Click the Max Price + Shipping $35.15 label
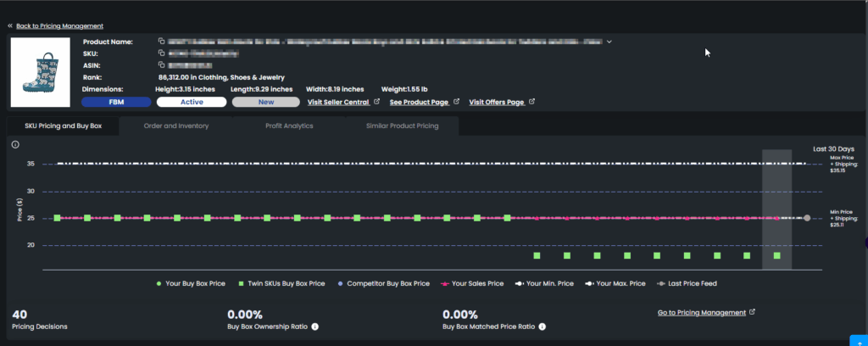This screenshot has height=346, width=868. pos(844,164)
